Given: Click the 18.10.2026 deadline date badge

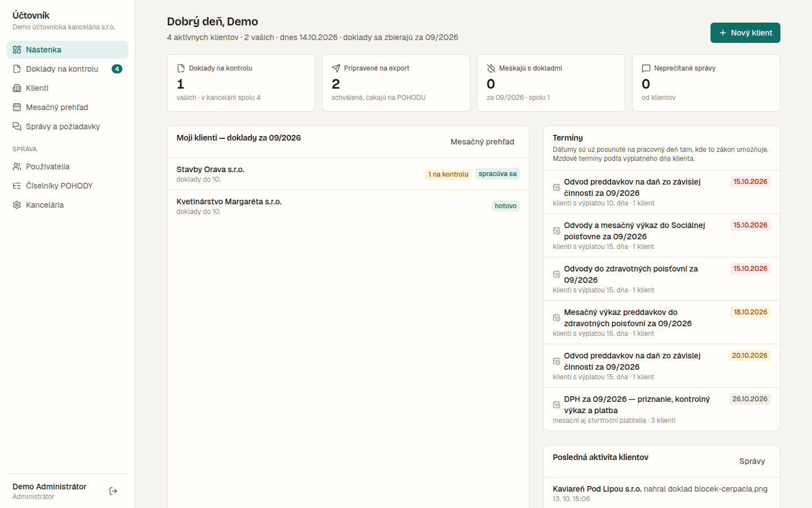Looking at the screenshot, I should 751,312.
